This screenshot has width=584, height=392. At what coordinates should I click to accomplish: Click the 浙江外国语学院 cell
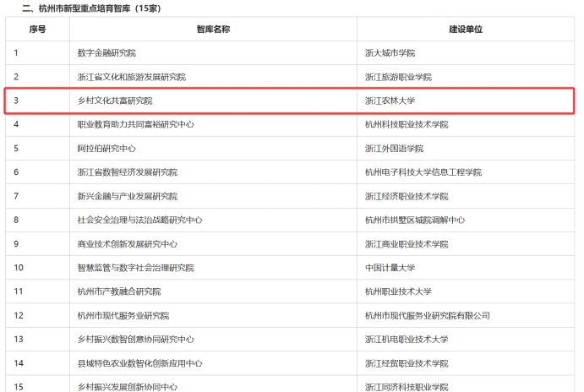tap(394, 148)
